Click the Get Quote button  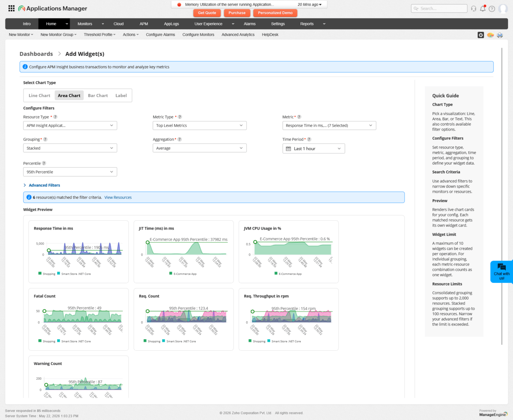[x=207, y=13]
